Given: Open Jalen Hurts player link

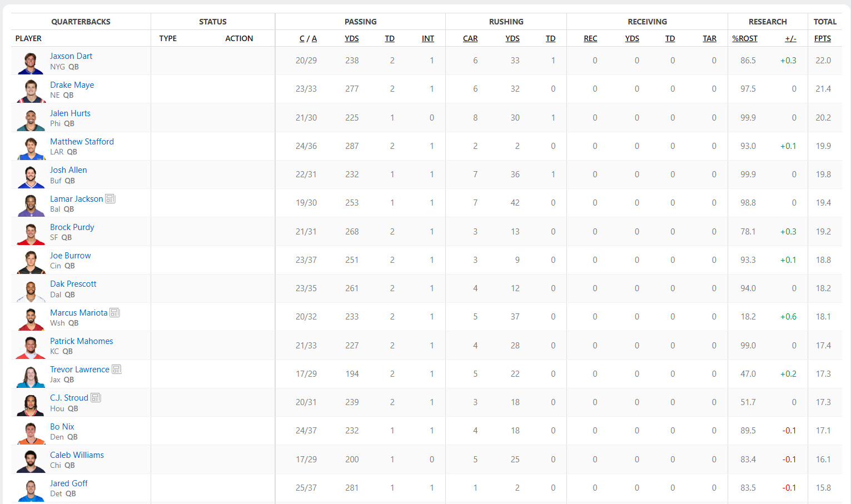Looking at the screenshot, I should click(70, 113).
